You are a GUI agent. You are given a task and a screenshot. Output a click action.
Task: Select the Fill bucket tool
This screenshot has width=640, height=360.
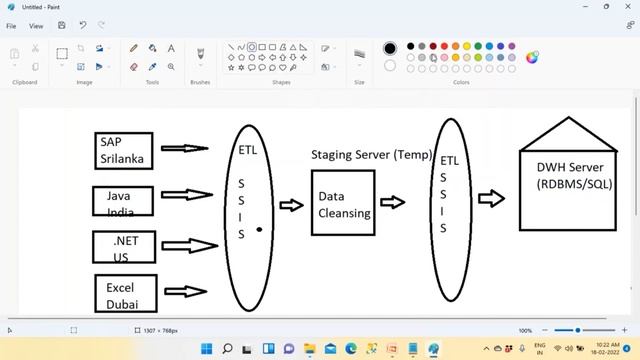[153, 49]
